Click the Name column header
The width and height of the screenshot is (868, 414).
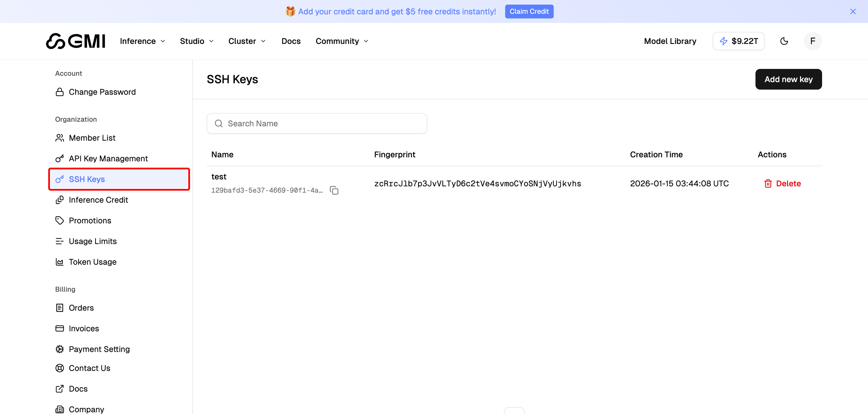[x=222, y=155]
